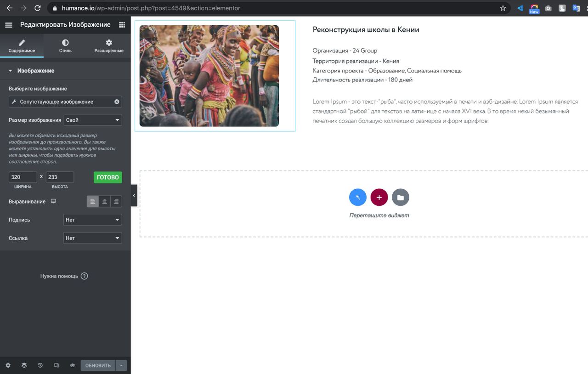The height and width of the screenshot is (374, 588).
Task: Select text Организация - 24 Group
Action: click(x=345, y=51)
